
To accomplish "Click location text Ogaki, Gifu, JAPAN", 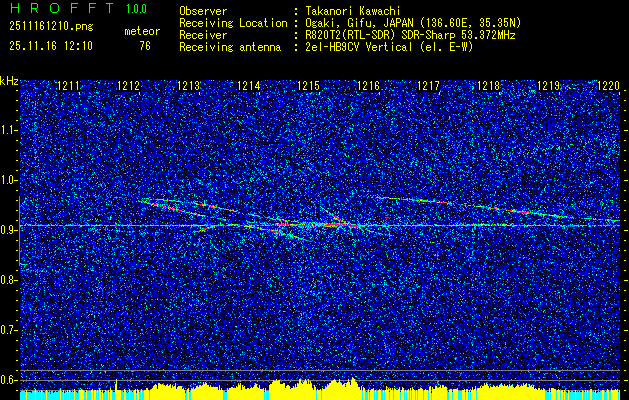I will click(358, 23).
